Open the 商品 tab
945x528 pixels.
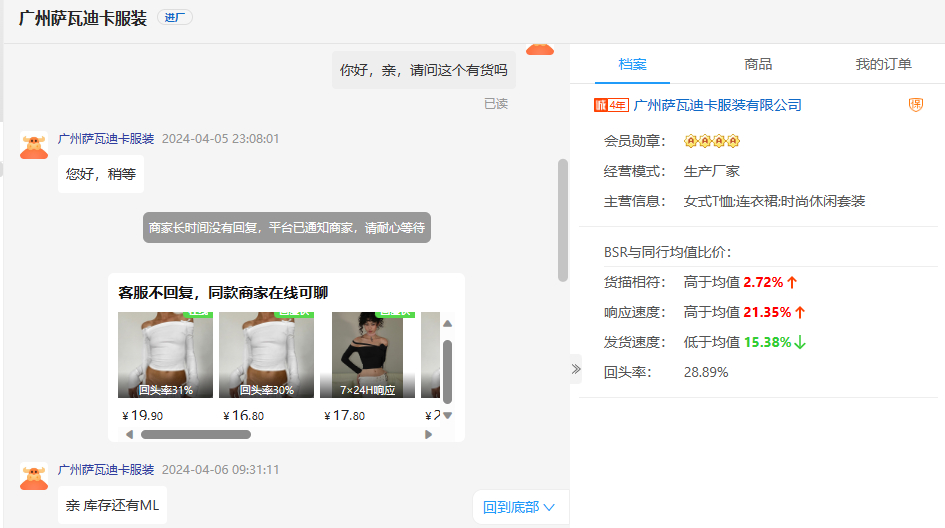pyautogui.click(x=758, y=64)
